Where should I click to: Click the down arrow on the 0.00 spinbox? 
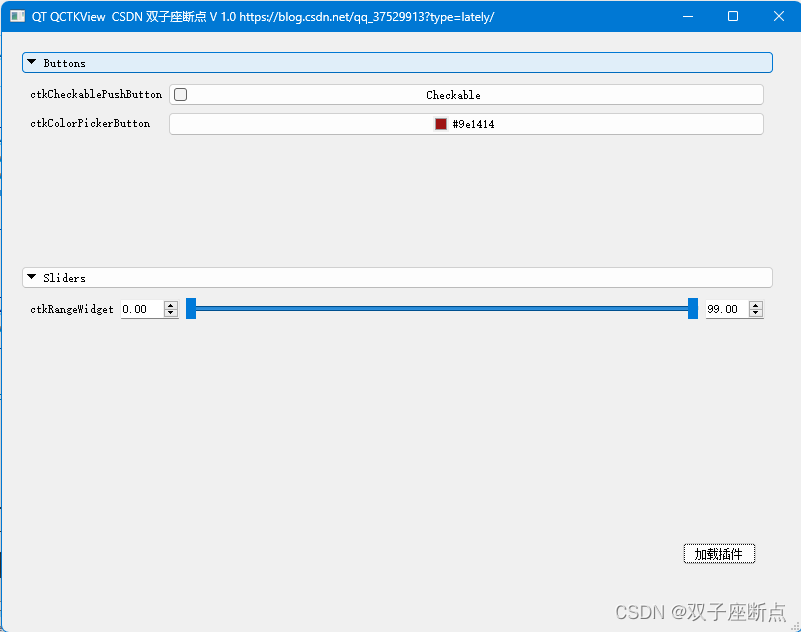(170, 313)
